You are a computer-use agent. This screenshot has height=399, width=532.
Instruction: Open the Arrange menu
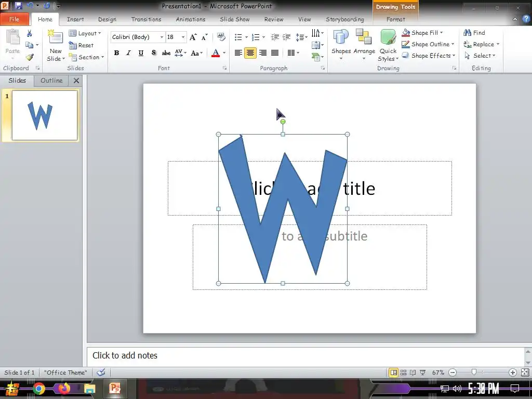[x=364, y=45]
